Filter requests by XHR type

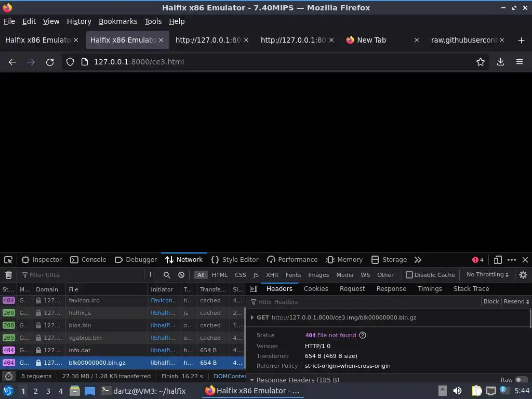click(272, 275)
